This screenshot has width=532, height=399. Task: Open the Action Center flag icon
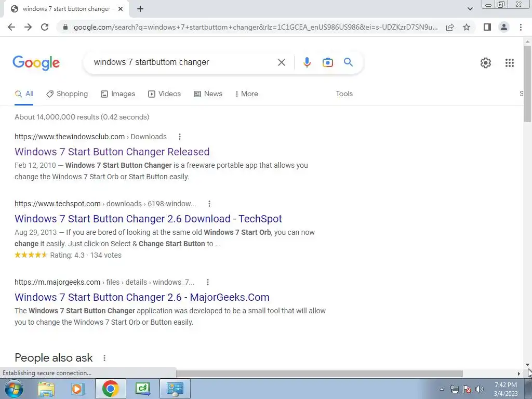(x=467, y=389)
